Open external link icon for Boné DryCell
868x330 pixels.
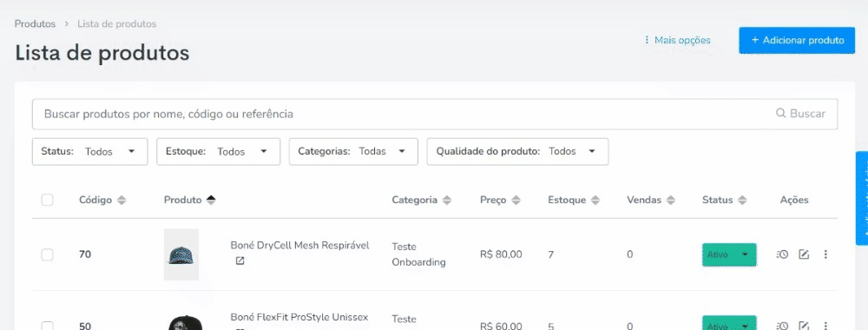pos(240,261)
